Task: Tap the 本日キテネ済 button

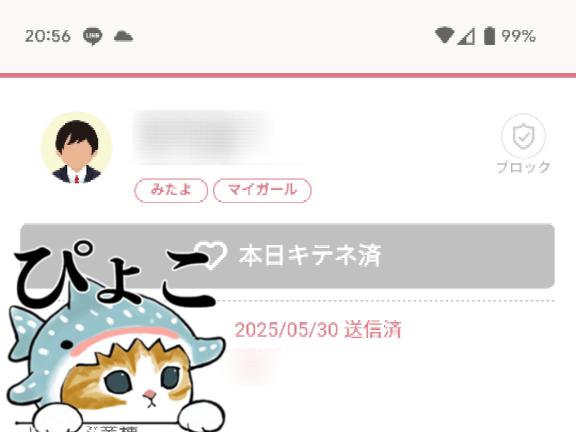Action: [x=287, y=256]
